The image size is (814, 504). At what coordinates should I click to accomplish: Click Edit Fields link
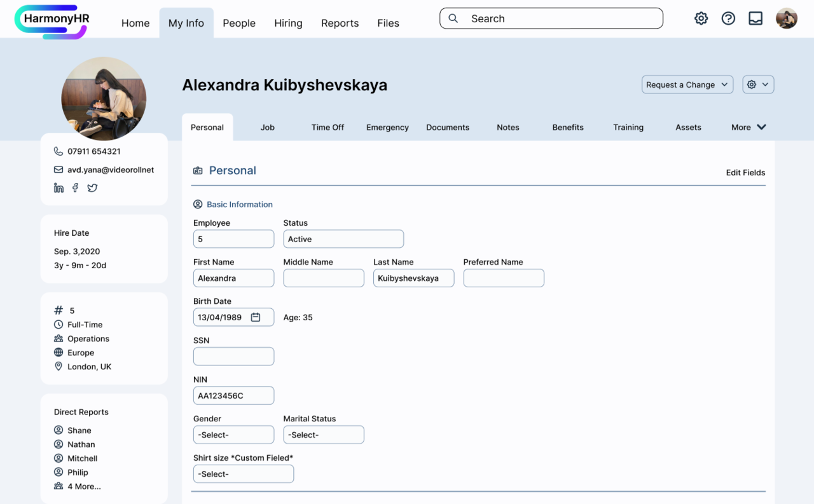pyautogui.click(x=745, y=172)
